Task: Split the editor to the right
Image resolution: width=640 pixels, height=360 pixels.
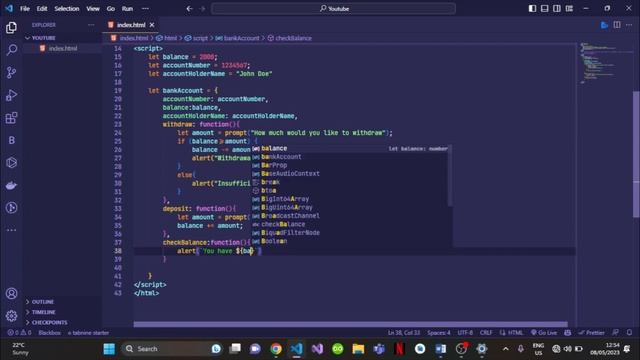Action: pyautogui.click(x=617, y=25)
